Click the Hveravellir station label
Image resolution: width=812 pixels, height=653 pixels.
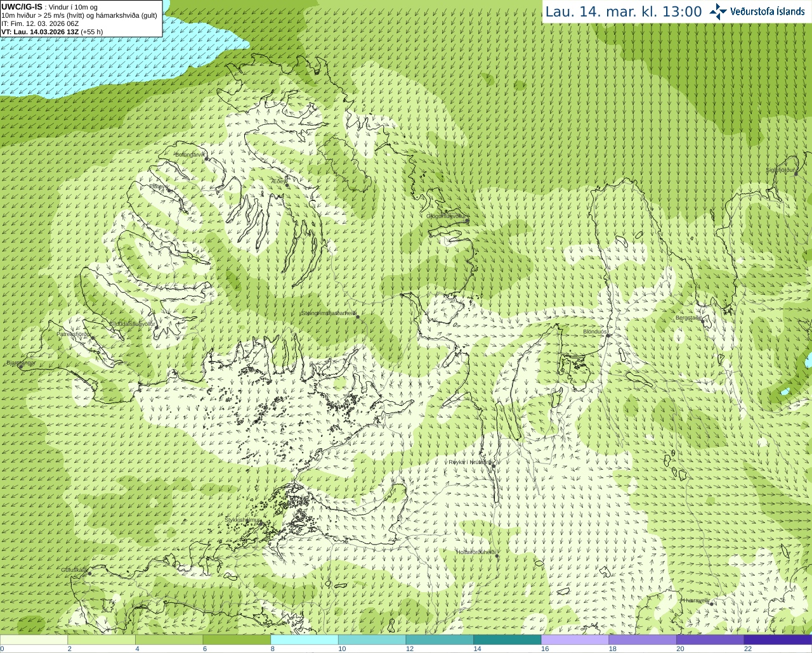(696, 600)
